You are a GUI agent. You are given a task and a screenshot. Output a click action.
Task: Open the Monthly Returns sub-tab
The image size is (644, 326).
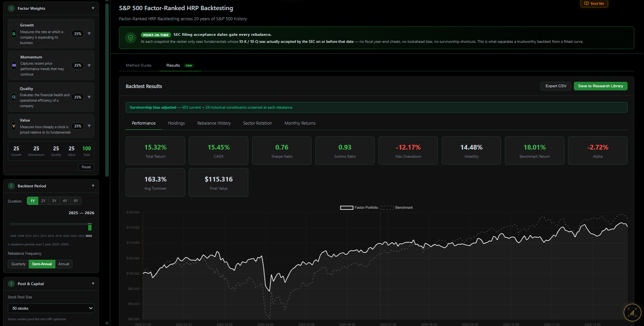(300, 123)
